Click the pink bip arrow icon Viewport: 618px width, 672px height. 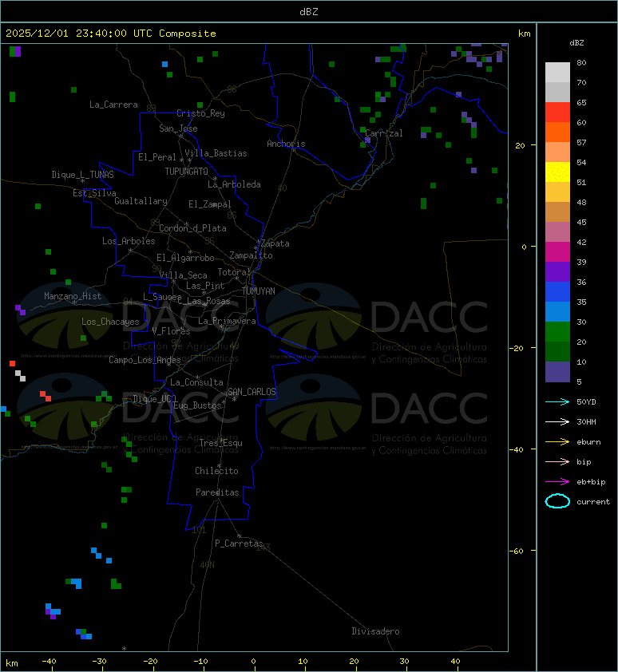557,461
